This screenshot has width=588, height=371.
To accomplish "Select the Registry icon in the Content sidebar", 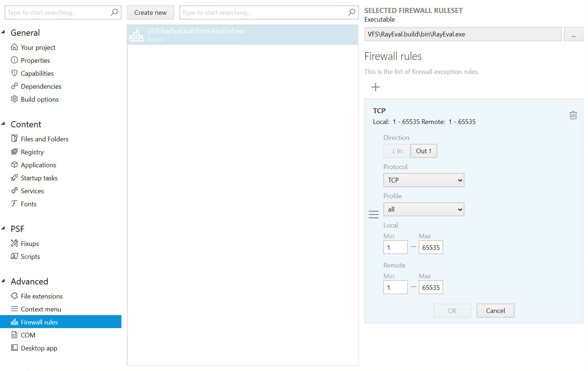I will tap(14, 152).
